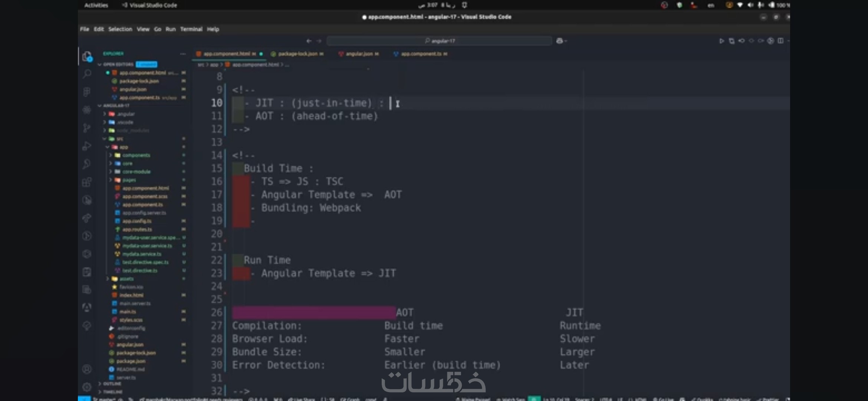This screenshot has width=868, height=401.
Task: Click Activities in the Ubuntu top bar
Action: point(96,5)
